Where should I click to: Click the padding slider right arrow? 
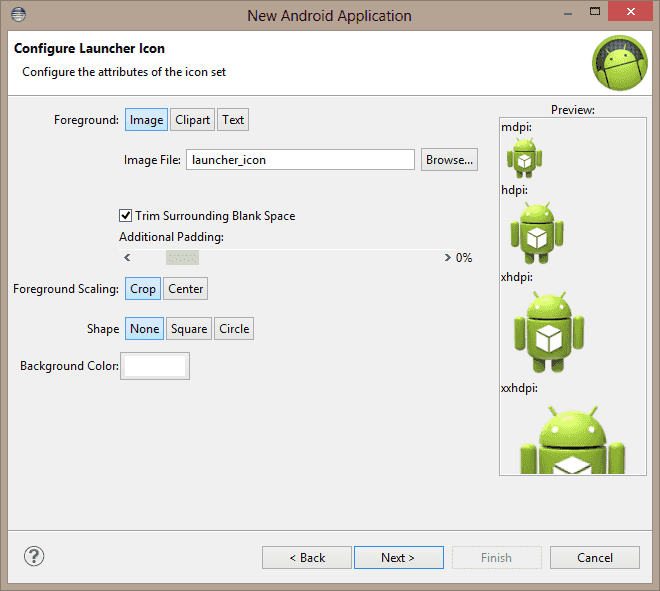click(447, 257)
